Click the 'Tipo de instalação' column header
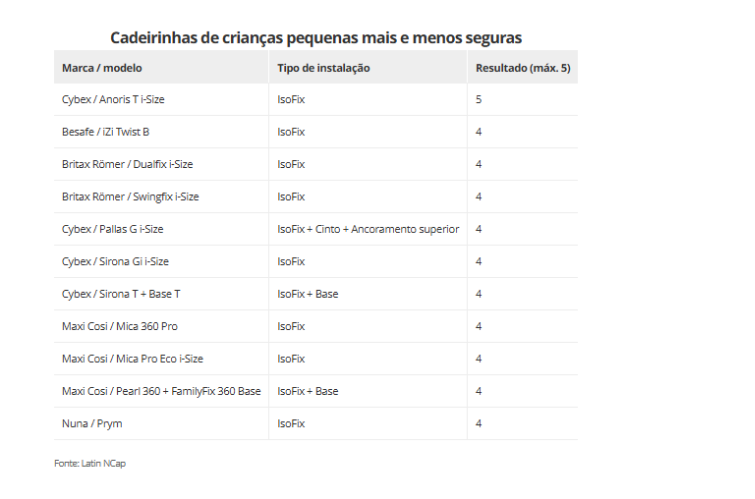The width and height of the screenshot is (755, 499). pyautogui.click(x=324, y=68)
